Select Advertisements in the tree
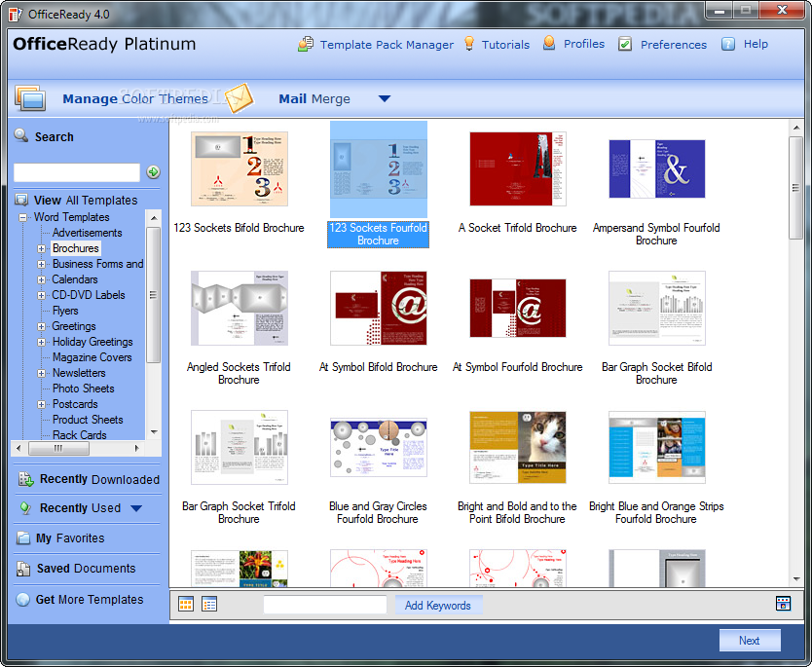The height and width of the screenshot is (667, 812). pos(87,233)
